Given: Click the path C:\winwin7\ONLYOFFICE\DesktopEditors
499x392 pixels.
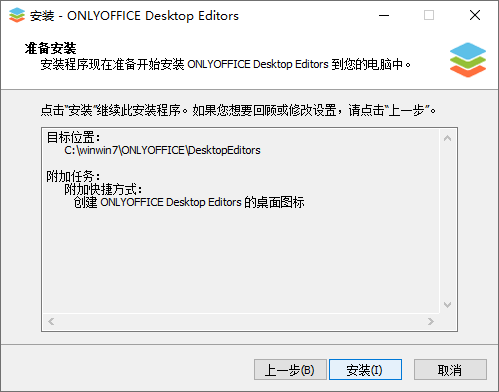Looking at the screenshot, I should click(x=162, y=150).
